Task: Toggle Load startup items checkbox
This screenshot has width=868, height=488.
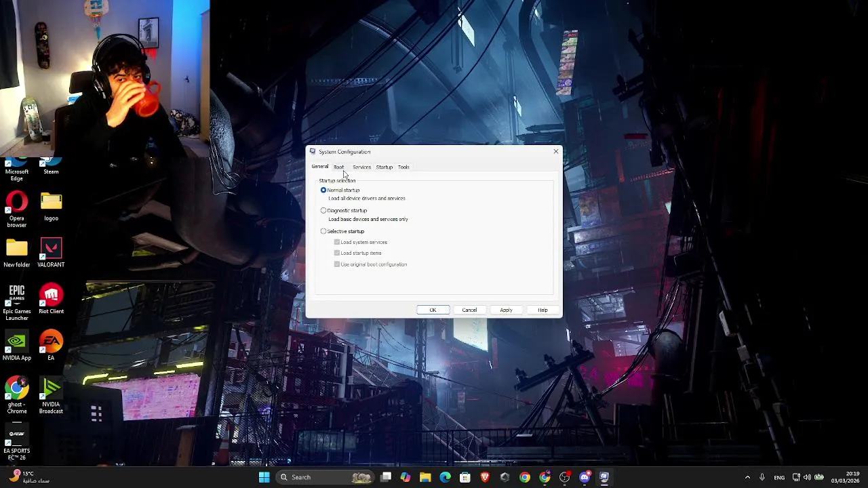Action: click(357, 253)
